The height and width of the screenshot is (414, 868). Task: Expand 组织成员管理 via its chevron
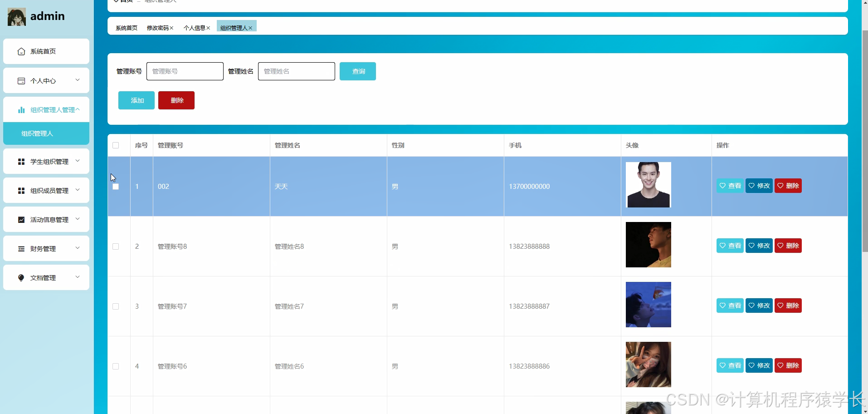(x=78, y=190)
